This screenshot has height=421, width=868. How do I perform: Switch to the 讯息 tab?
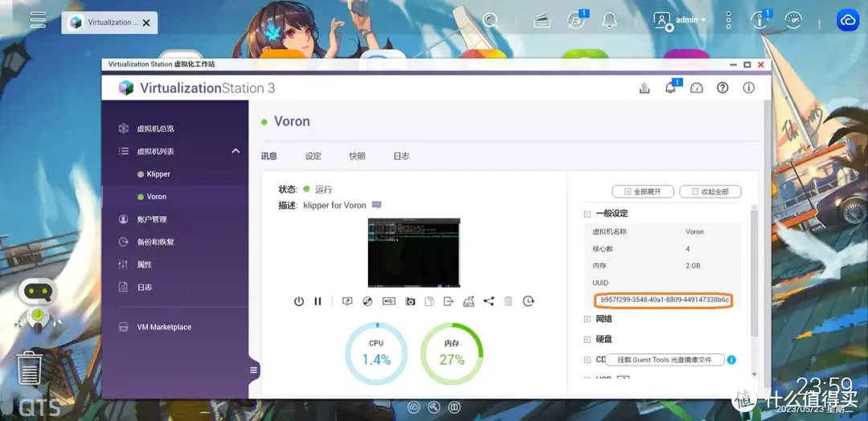pos(269,156)
